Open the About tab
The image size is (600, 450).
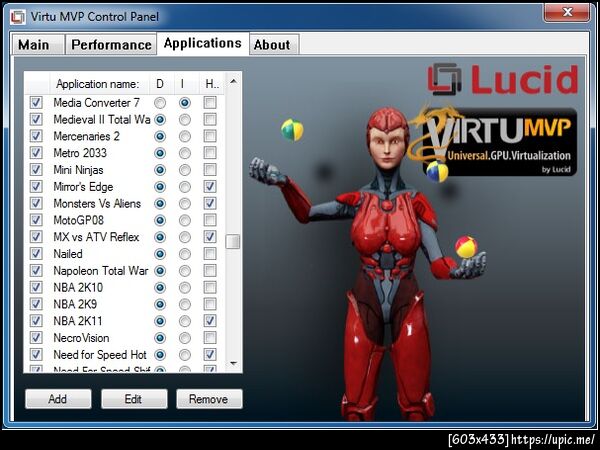[272, 45]
